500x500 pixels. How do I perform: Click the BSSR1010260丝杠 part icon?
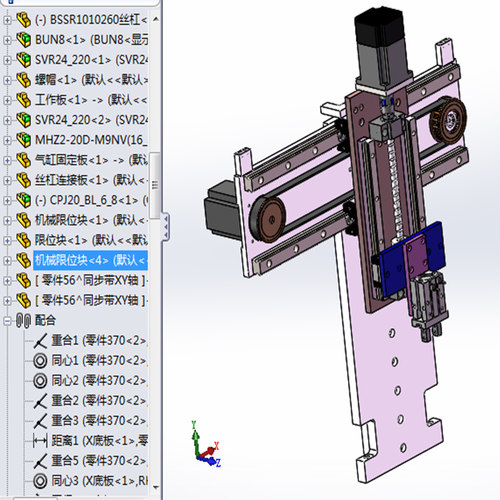click(x=23, y=20)
